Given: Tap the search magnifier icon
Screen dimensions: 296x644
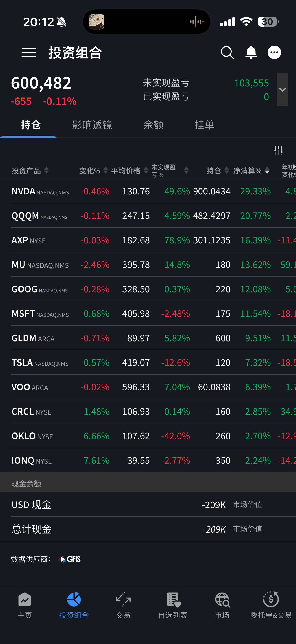Looking at the screenshot, I should 227,53.
